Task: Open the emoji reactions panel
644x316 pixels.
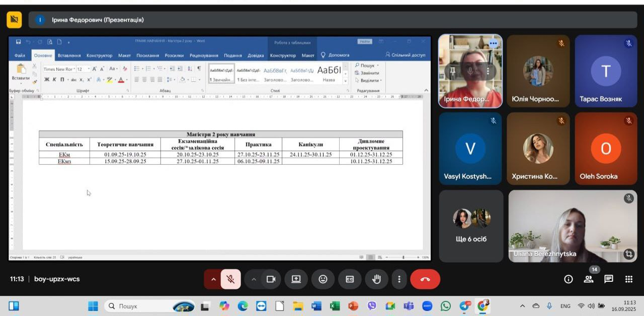Action: 323,279
